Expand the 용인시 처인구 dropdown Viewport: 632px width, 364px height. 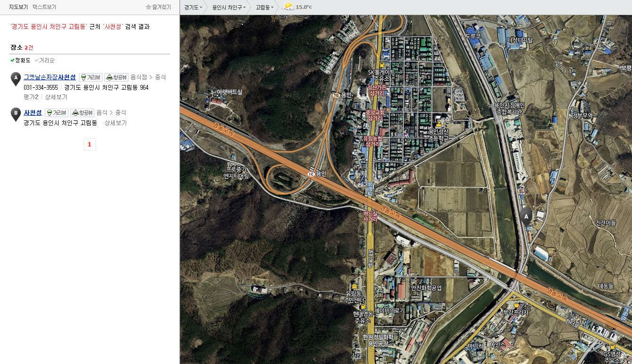229,8
